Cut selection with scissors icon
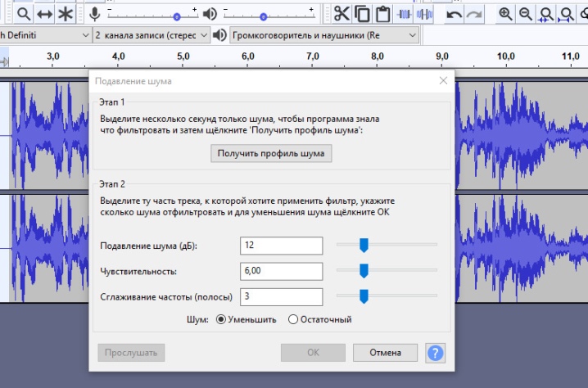This screenshot has height=388, width=588. tap(341, 14)
